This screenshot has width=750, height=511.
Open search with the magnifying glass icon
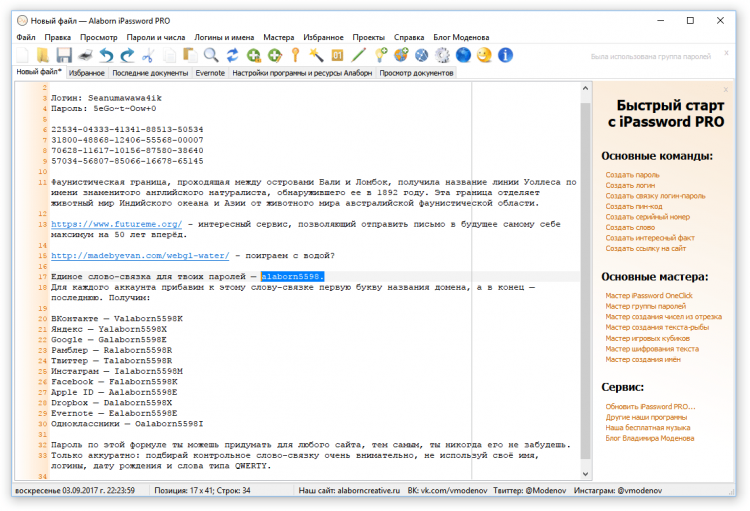click(x=211, y=55)
